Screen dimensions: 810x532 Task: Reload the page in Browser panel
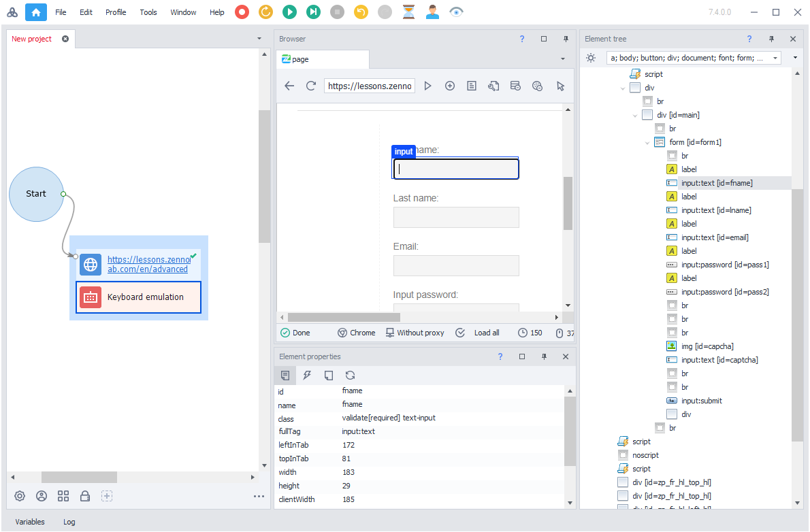pyautogui.click(x=311, y=86)
